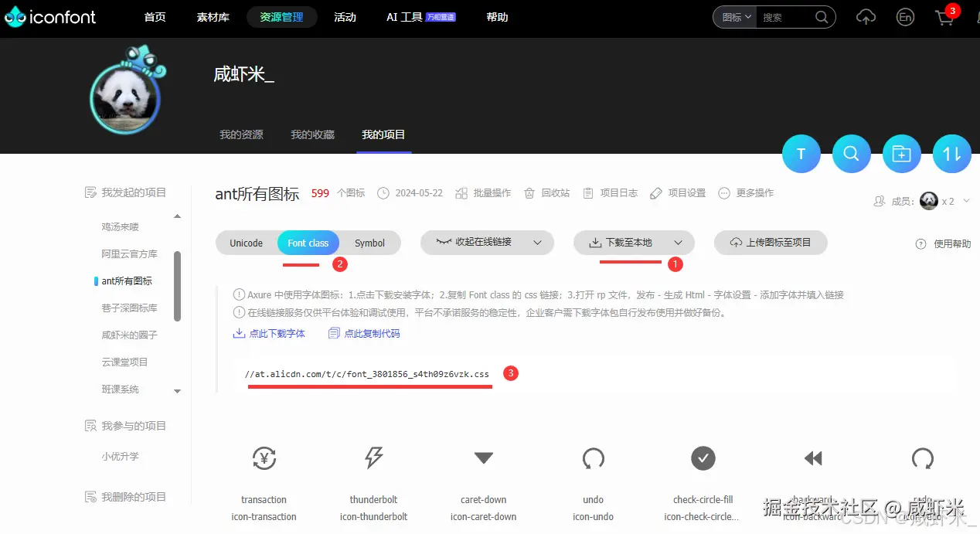Click the 上传图标至项目 button
The width and height of the screenshot is (980, 534).
pos(771,242)
